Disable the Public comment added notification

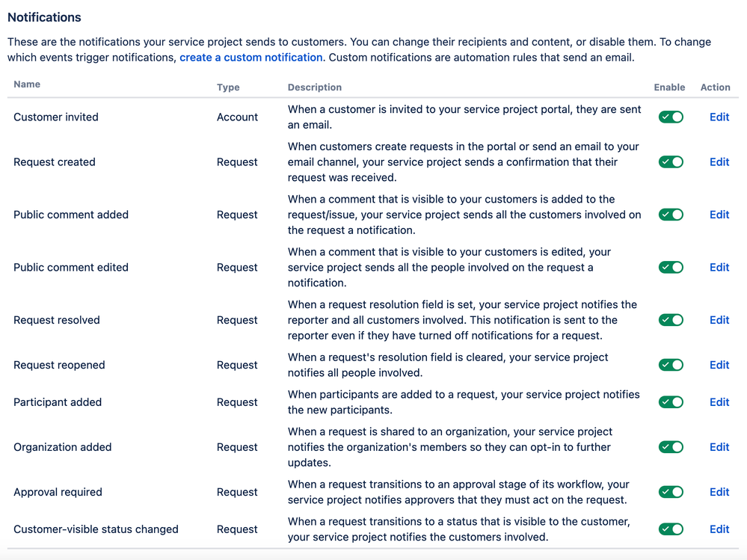(670, 215)
